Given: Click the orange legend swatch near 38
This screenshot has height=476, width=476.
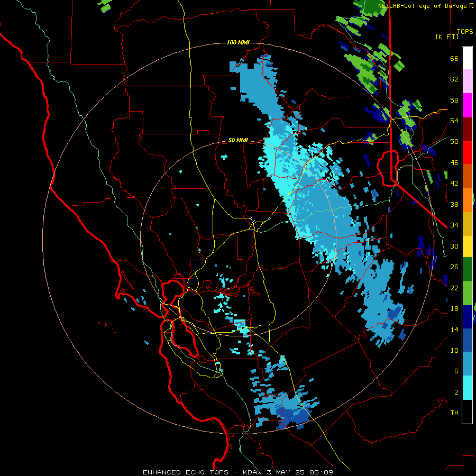Looking at the screenshot, I should click(x=467, y=200).
